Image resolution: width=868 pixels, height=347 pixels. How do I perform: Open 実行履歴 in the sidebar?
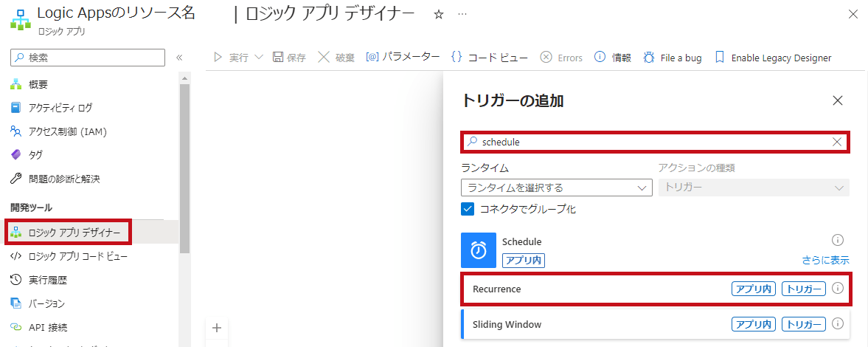coord(48,280)
